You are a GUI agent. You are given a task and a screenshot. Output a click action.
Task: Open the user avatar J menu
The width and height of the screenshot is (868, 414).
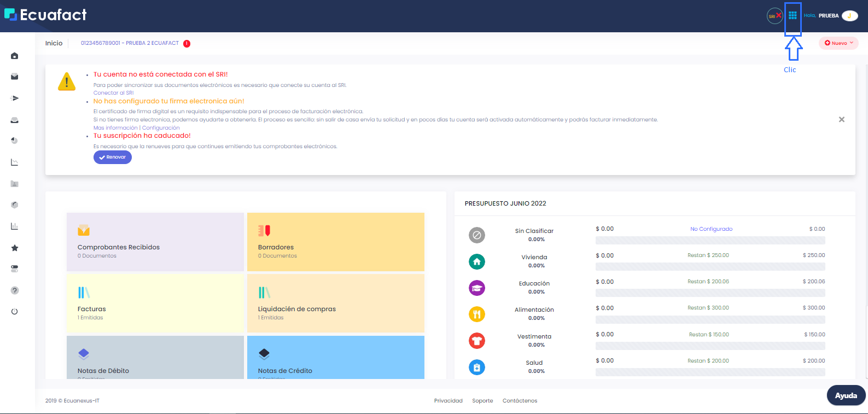tap(849, 16)
